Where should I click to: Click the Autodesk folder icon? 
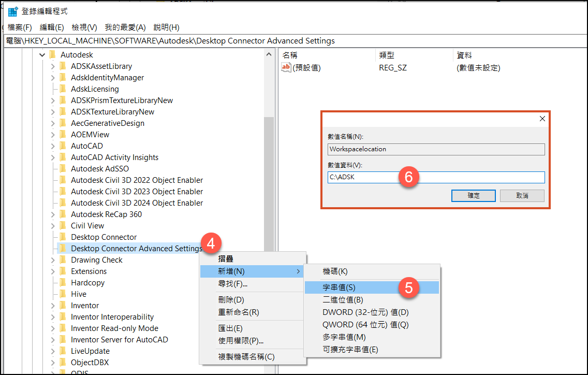tap(52, 55)
